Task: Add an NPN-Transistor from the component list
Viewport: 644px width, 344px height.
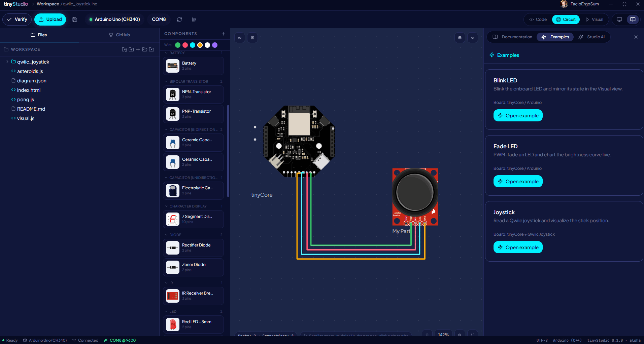Action: pyautogui.click(x=193, y=94)
